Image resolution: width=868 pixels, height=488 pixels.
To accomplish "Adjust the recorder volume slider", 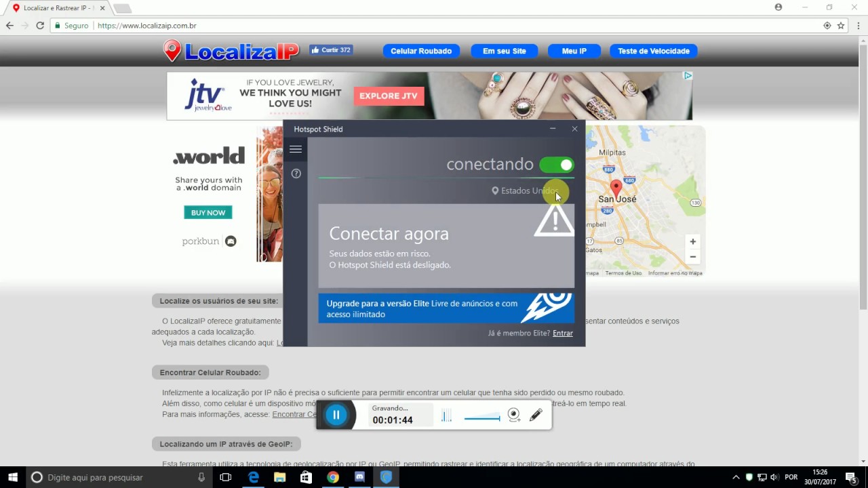I will 482,418.
